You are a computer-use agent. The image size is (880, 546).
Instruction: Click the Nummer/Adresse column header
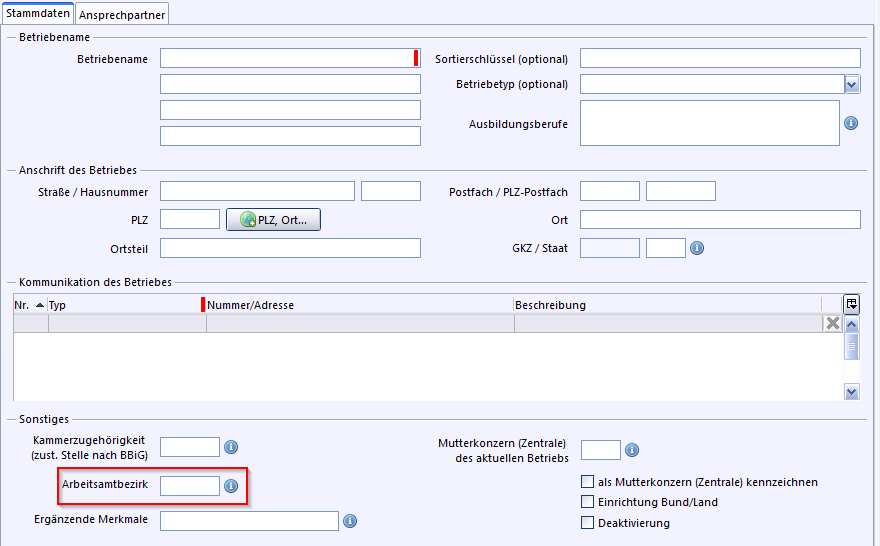coord(250,305)
